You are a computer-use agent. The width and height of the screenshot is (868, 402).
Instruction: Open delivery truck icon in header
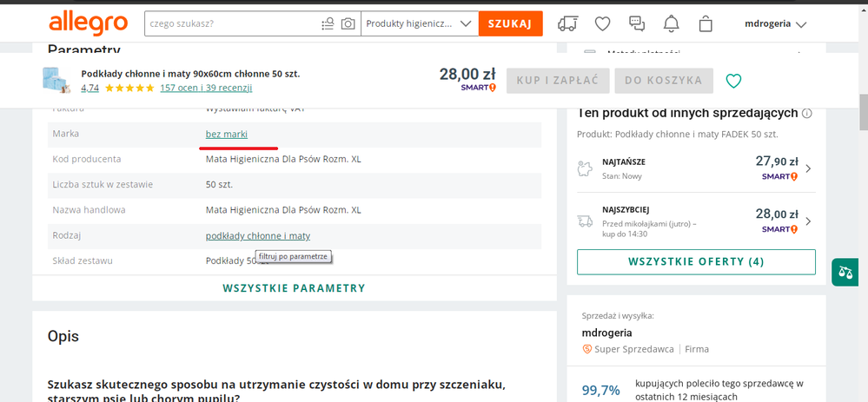[567, 23]
